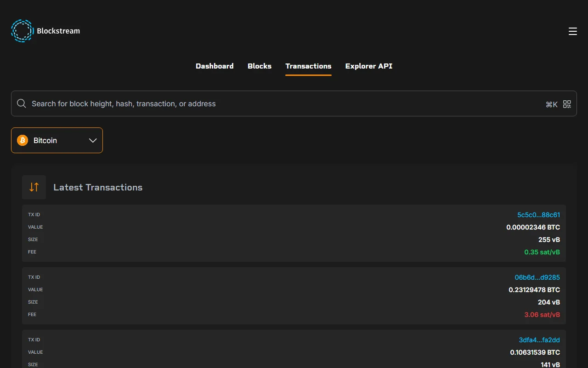Image resolution: width=588 pixels, height=368 pixels.
Task: Click the search magnifier icon
Action: click(x=22, y=103)
